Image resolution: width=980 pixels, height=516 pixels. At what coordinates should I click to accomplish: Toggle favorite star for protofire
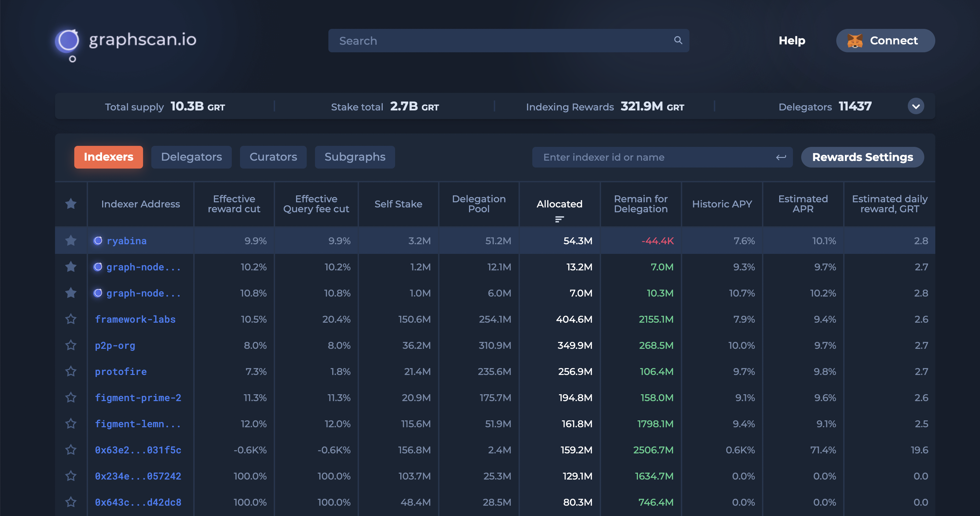[71, 371]
